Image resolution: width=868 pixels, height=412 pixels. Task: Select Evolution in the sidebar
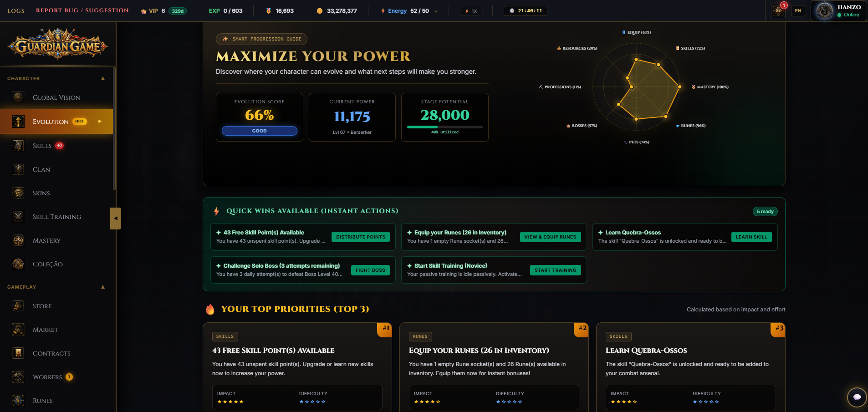pyautogui.click(x=56, y=122)
